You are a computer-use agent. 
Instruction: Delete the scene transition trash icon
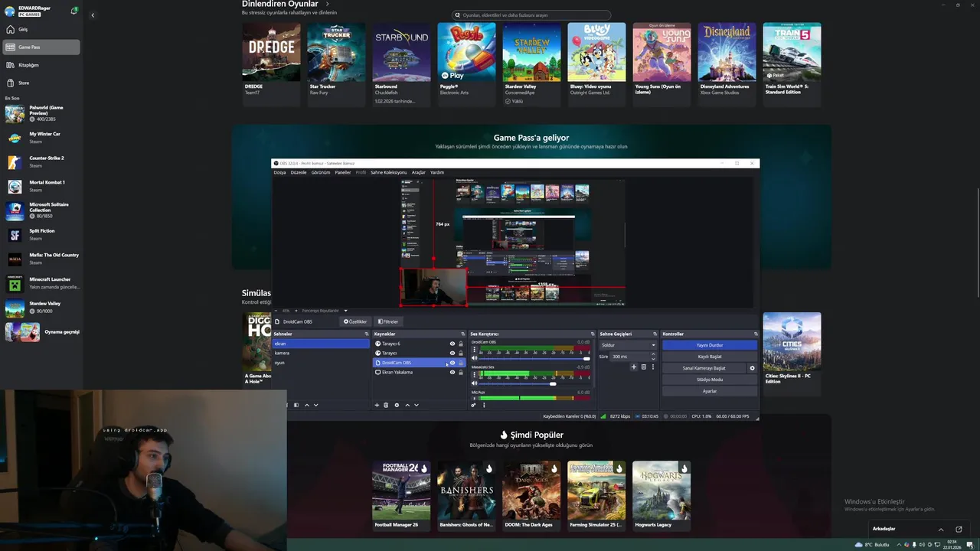point(643,367)
